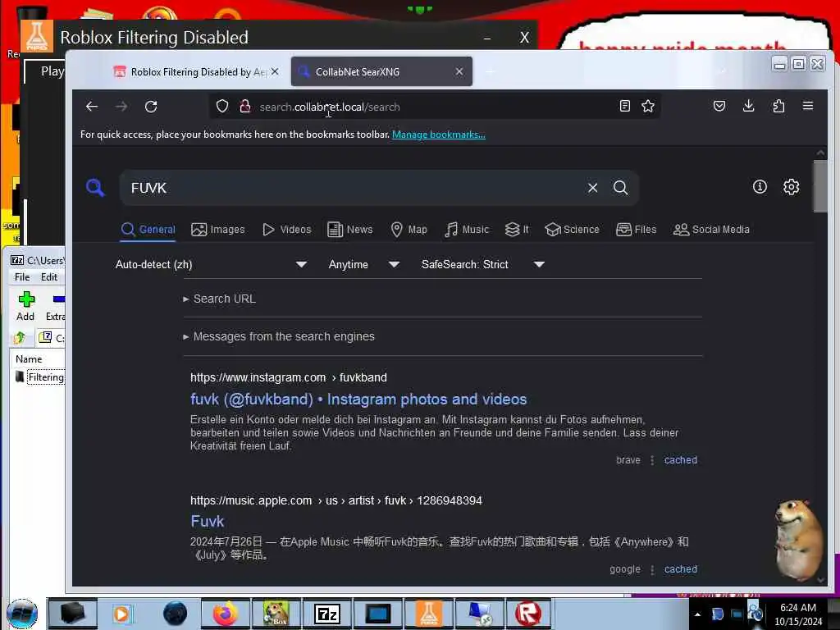840x630 pixels.
Task: Open the SearXNG about info icon
Action: coord(760,187)
